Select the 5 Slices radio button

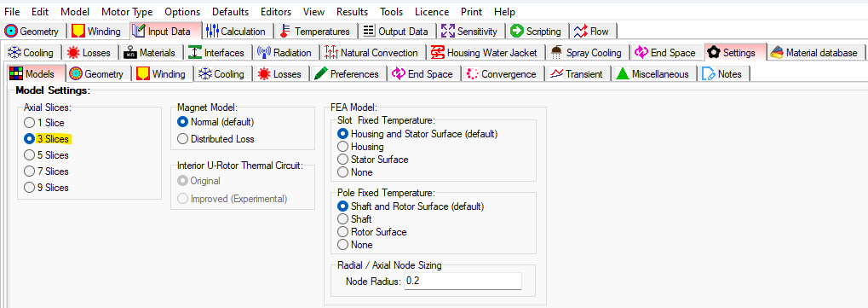(46, 155)
